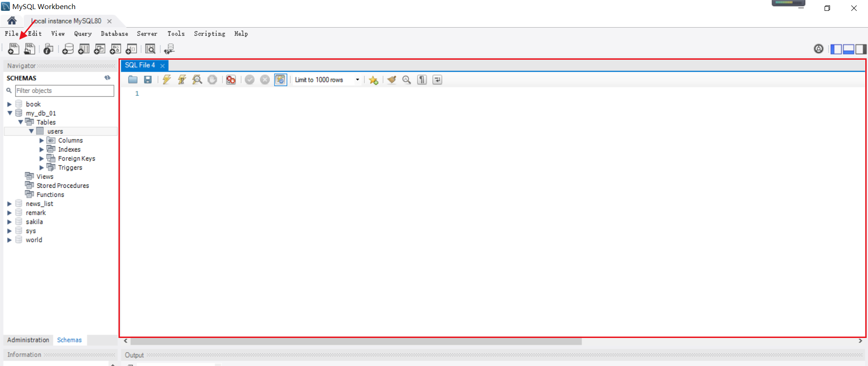The height and width of the screenshot is (366, 868).
Task: Expand the Indexes node
Action: point(42,149)
